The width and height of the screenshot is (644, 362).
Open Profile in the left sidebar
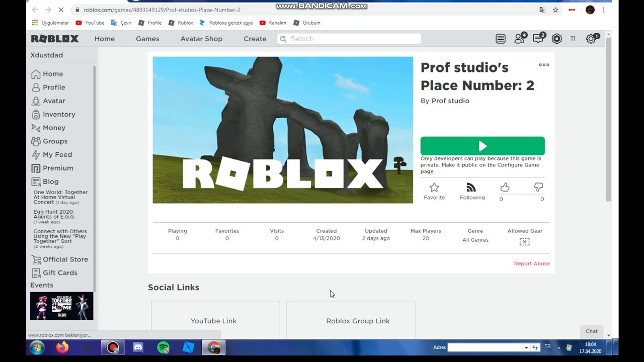pos(48,87)
